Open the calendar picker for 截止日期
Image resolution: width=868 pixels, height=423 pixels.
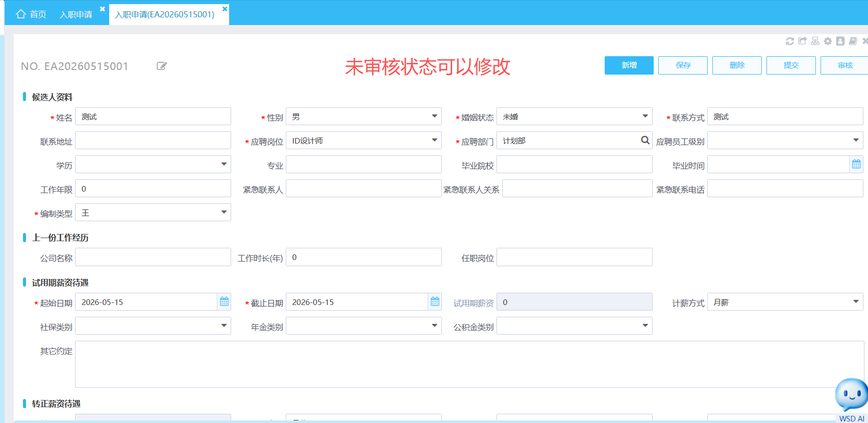(x=435, y=302)
